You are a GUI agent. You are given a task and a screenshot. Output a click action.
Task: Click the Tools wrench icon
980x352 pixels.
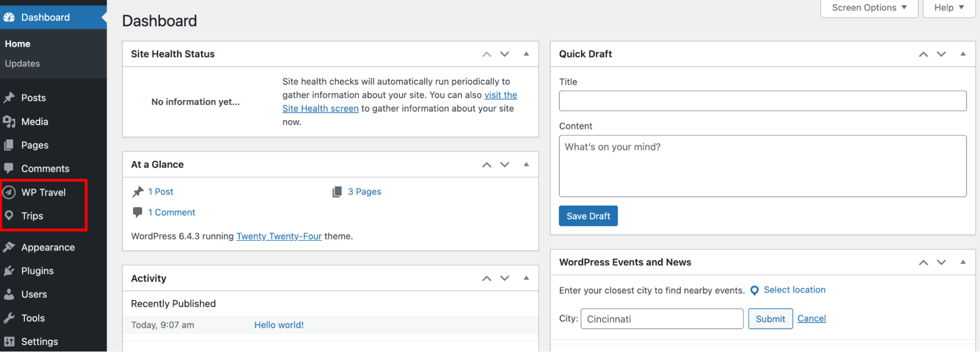(x=9, y=318)
